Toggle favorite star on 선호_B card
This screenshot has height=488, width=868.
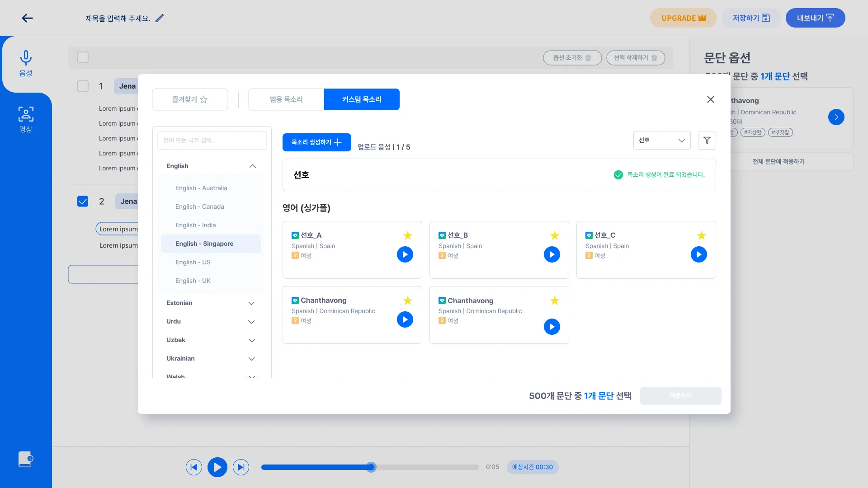[x=554, y=235]
